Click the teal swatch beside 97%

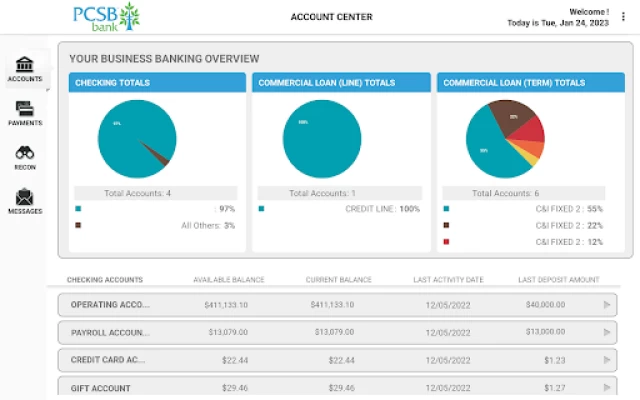click(78, 209)
